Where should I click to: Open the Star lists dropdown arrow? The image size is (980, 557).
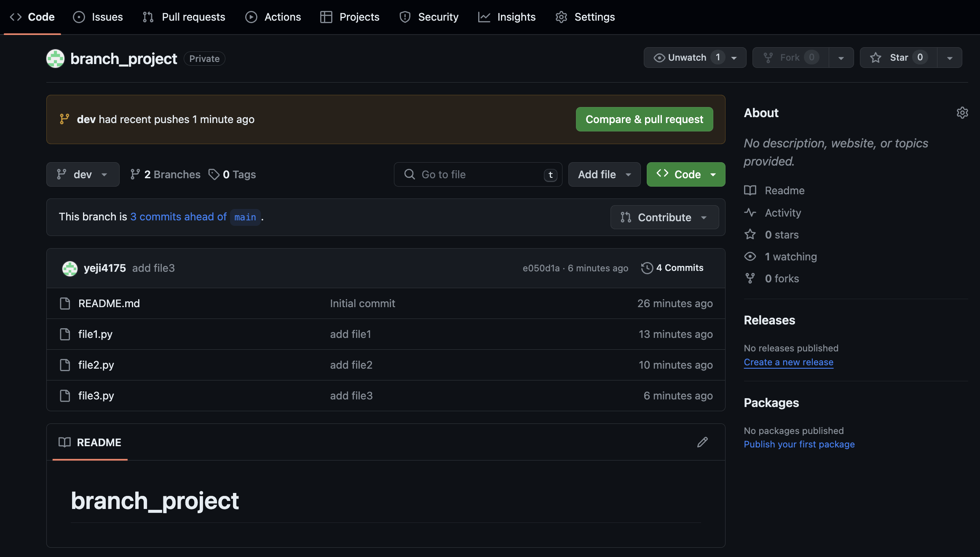[x=950, y=58]
